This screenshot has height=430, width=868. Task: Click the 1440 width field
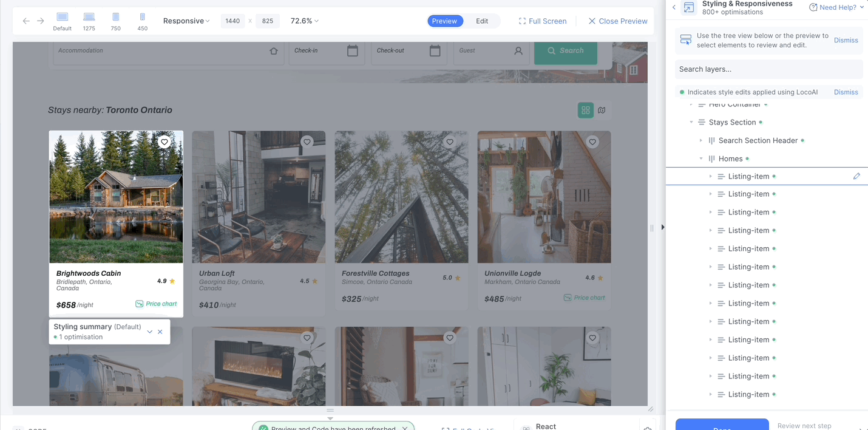[x=232, y=21]
